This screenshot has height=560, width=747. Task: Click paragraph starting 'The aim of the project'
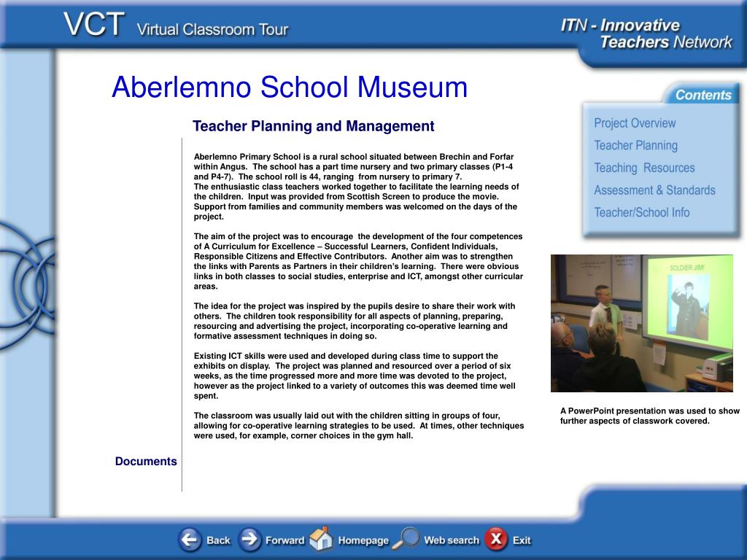358,262
